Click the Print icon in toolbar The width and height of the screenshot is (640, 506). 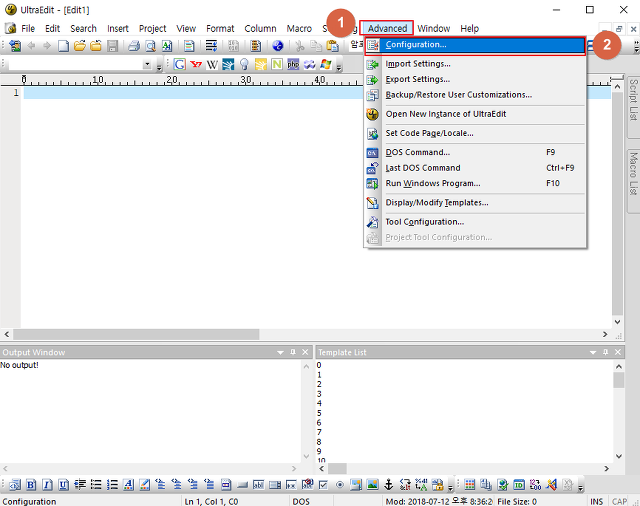point(134,46)
